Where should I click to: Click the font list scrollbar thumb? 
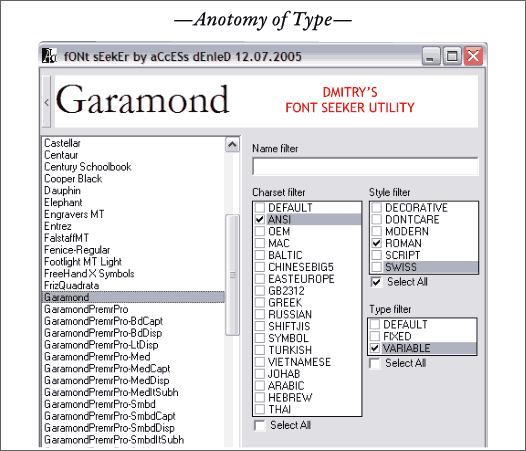pos(232,275)
